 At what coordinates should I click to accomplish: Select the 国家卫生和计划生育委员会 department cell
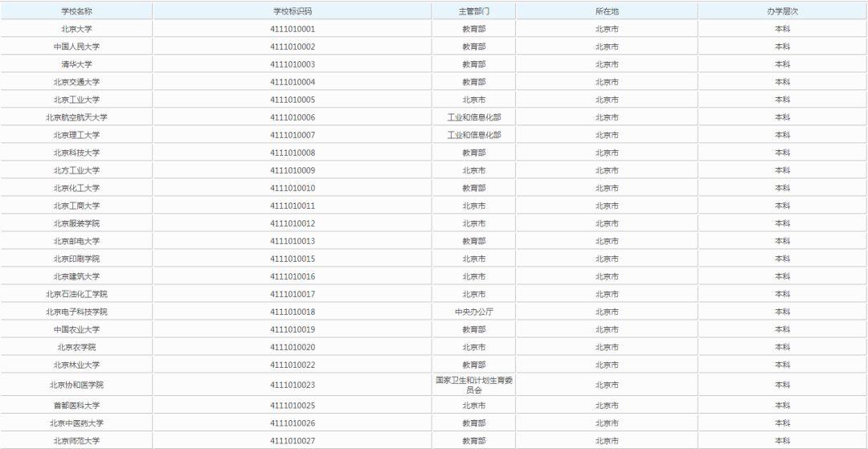click(x=474, y=385)
